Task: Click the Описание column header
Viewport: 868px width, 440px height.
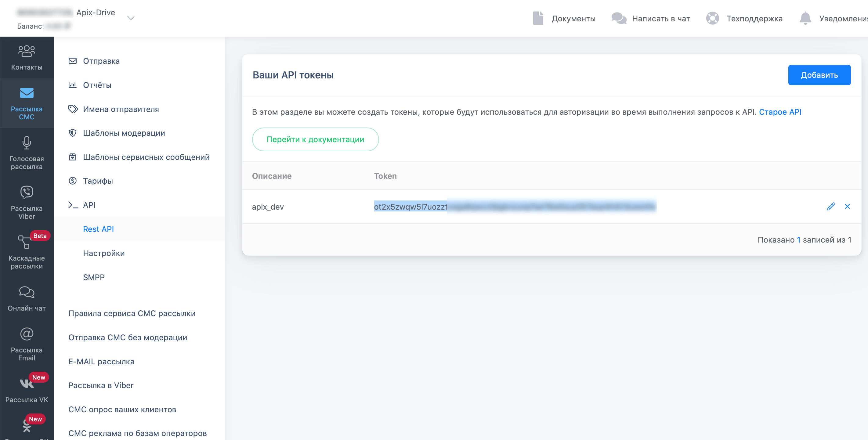Action: (272, 176)
